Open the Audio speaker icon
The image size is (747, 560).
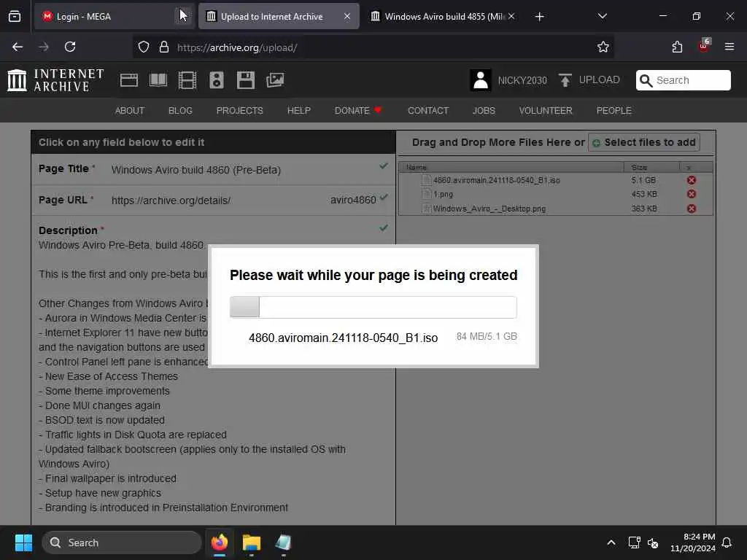tap(216, 80)
